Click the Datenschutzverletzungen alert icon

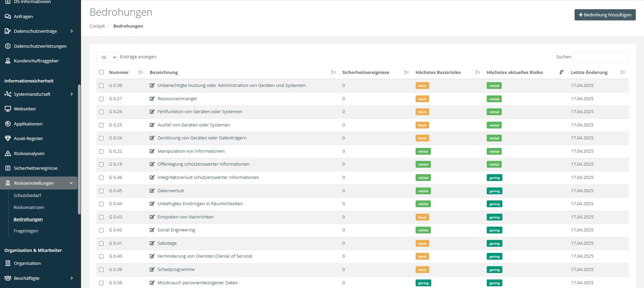coord(8,46)
